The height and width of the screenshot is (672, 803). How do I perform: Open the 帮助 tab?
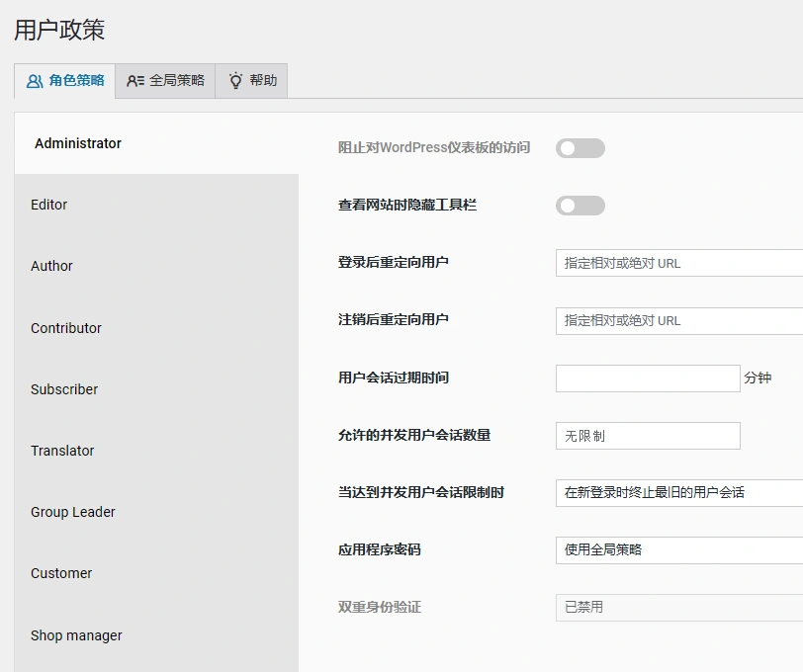[251, 81]
